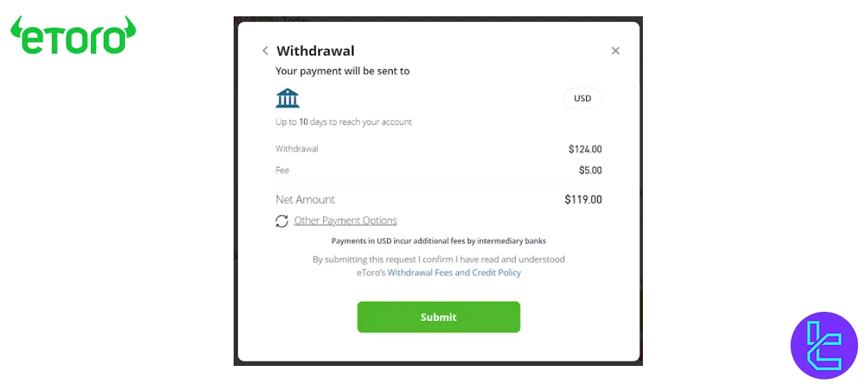
Task: Click 'Your payment will be sent to' text
Action: (342, 71)
